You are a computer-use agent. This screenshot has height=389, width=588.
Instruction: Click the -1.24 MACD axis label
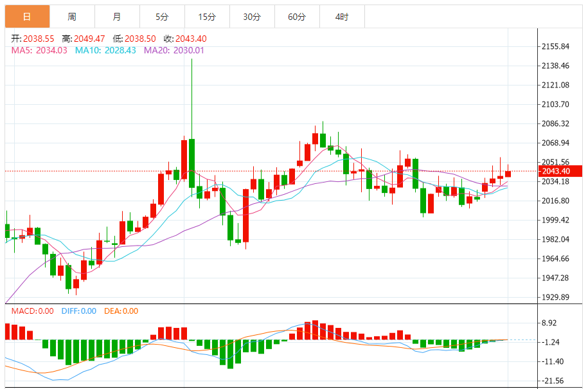[551, 342]
